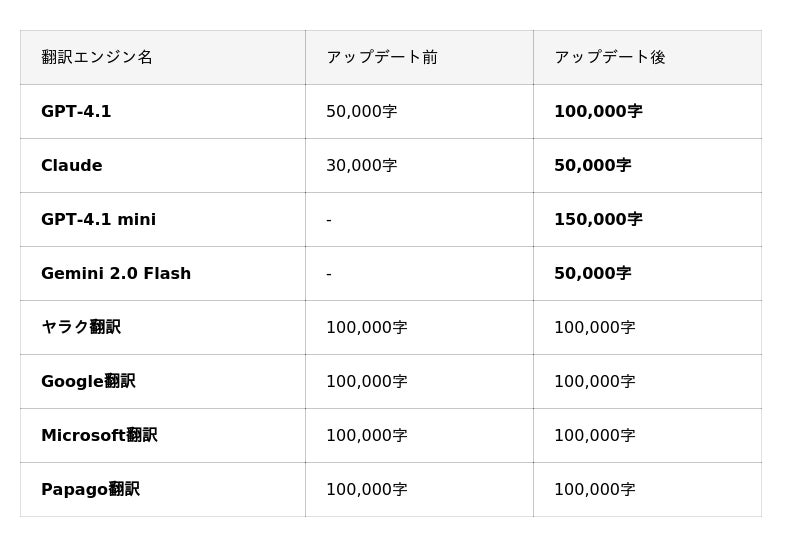Select the Microsoft翻訳 engine name cell
Image resolution: width=800 pixels, height=547 pixels.
[99, 435]
